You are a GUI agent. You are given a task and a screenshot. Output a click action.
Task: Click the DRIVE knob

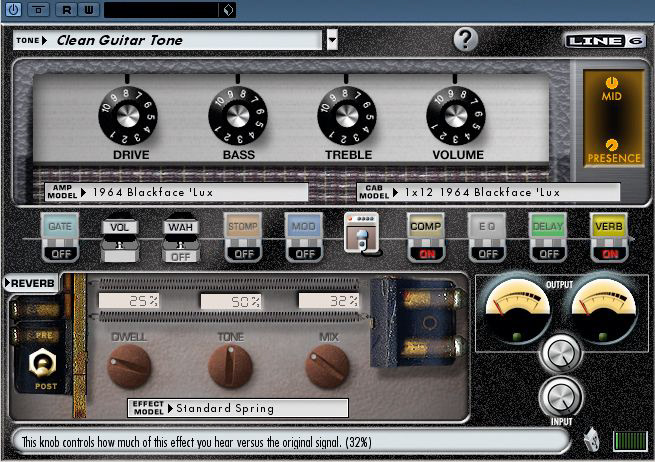tap(128, 116)
